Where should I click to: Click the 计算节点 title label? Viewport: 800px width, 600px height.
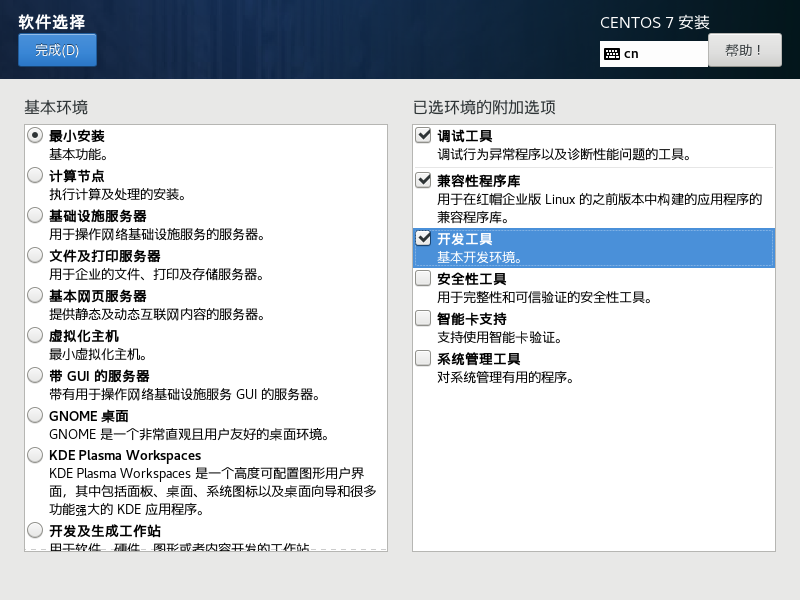click(77, 176)
